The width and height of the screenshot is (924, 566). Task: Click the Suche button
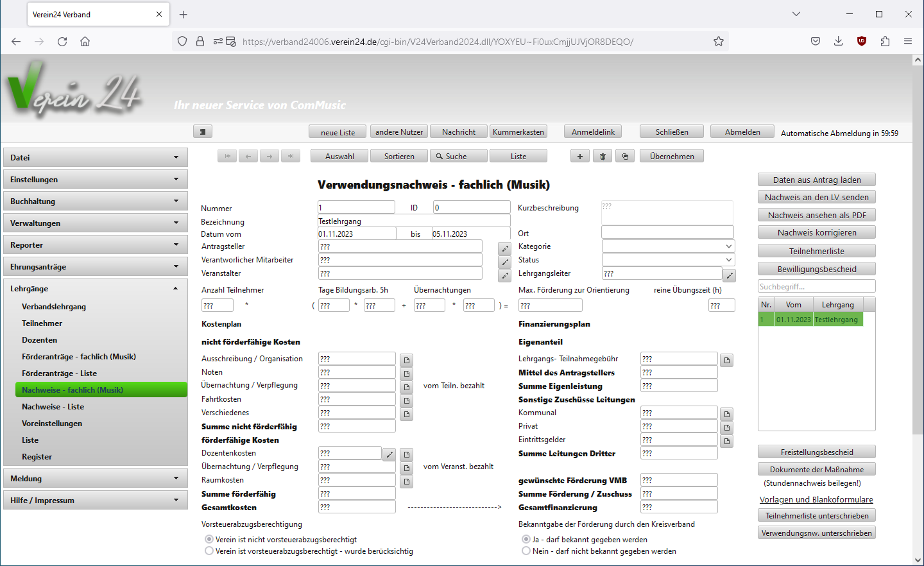(x=459, y=156)
